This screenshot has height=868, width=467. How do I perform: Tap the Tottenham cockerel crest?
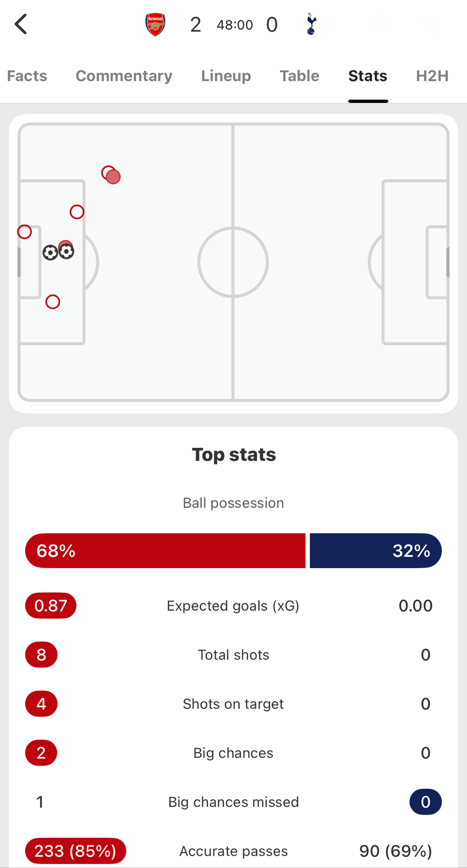click(x=311, y=24)
